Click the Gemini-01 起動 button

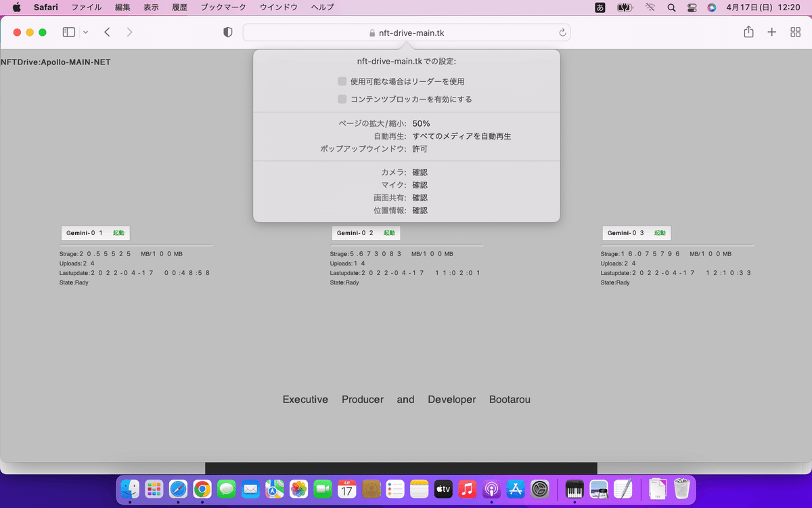95,233
